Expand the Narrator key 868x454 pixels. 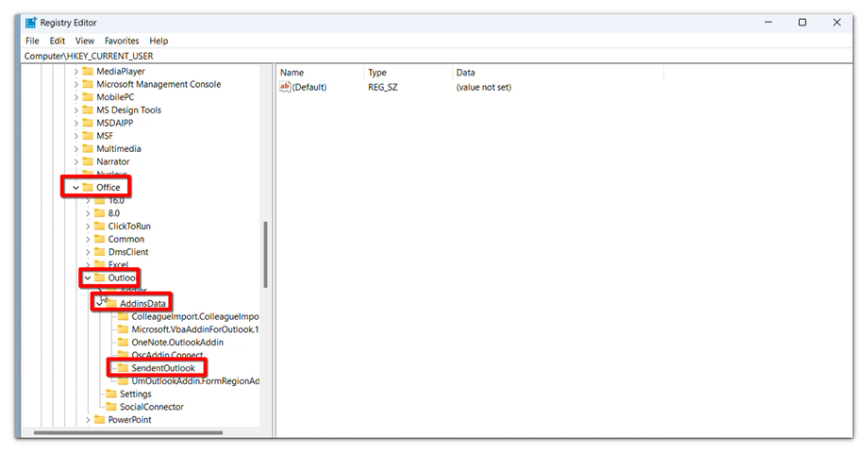[x=76, y=161]
